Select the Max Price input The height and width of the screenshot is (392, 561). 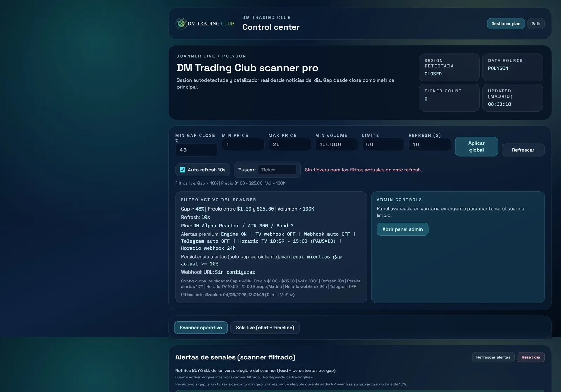[290, 144]
